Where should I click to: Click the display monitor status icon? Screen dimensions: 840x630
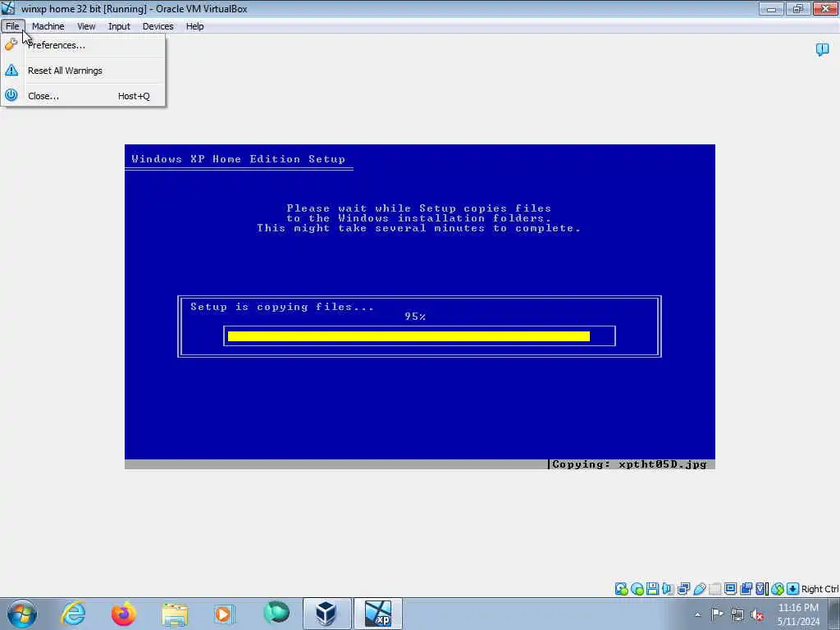coord(730,589)
